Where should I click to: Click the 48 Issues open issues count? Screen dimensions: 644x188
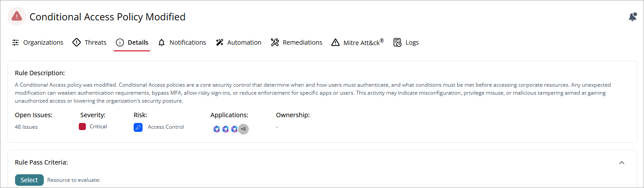27,127
